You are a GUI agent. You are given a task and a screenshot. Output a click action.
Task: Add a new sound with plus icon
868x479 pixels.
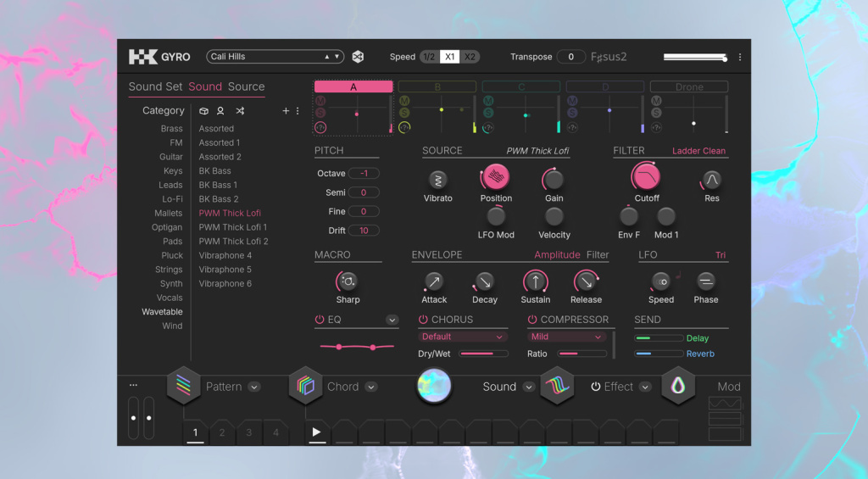(x=286, y=111)
